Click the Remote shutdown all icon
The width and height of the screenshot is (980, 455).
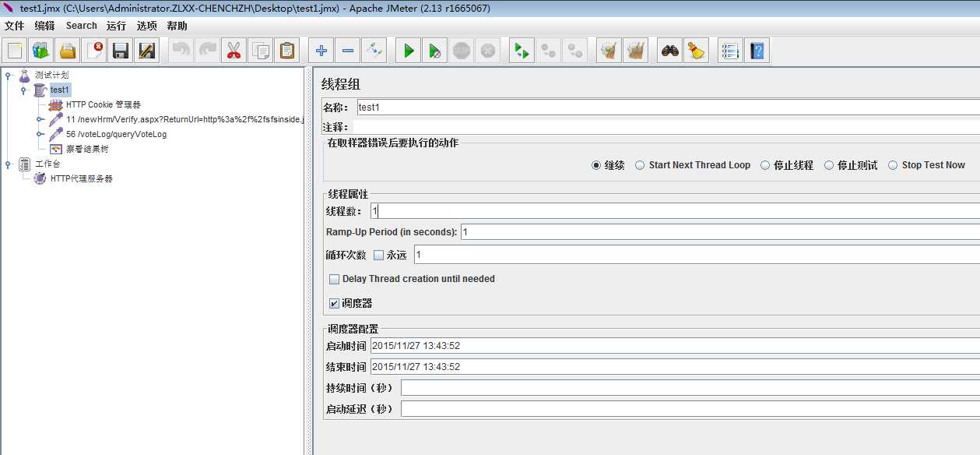(575, 51)
